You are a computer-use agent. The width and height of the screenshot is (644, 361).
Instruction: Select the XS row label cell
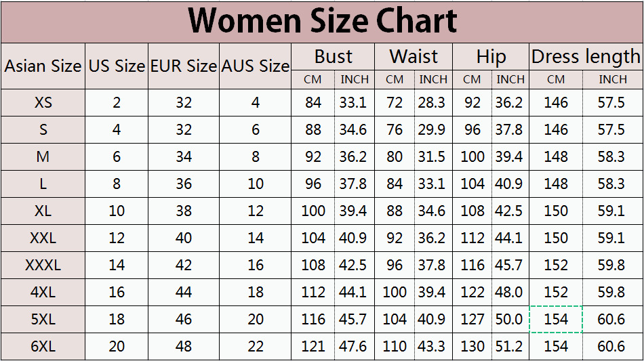43,103
